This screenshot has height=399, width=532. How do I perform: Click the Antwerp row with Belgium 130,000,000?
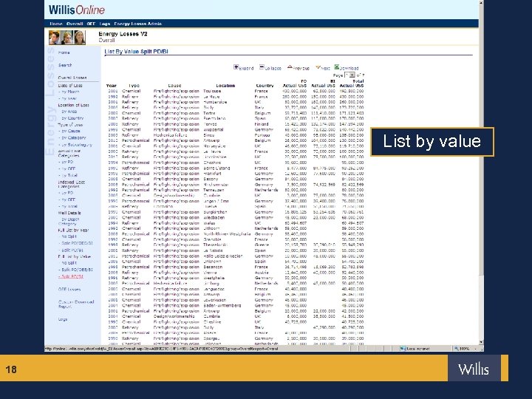235,140
